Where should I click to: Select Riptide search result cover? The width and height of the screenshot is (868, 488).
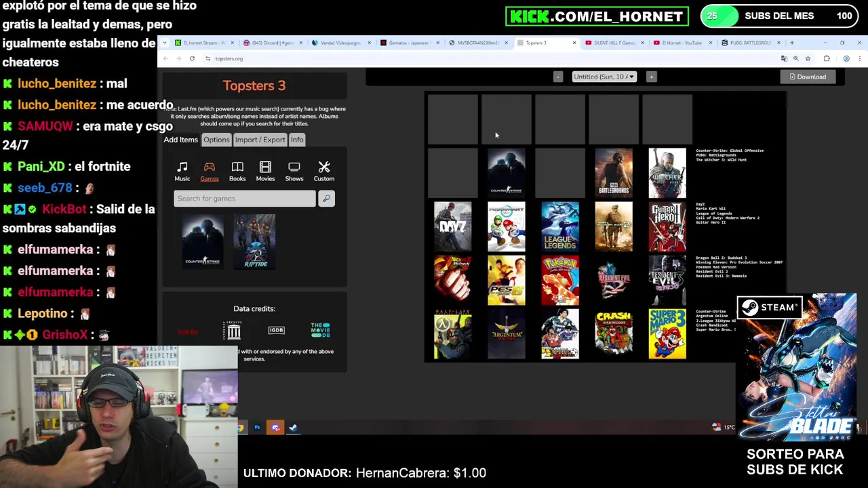pyautogui.click(x=255, y=241)
